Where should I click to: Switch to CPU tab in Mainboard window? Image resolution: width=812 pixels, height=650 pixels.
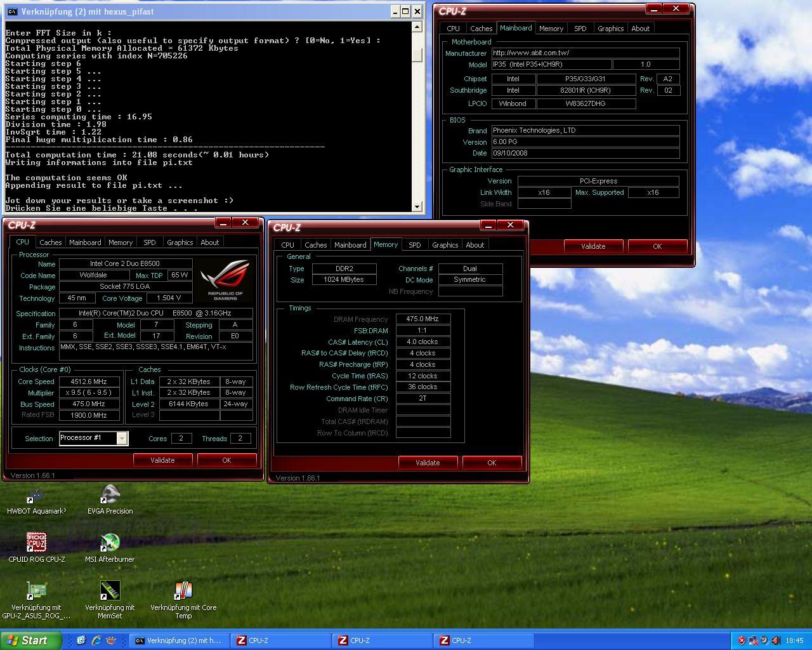454,29
